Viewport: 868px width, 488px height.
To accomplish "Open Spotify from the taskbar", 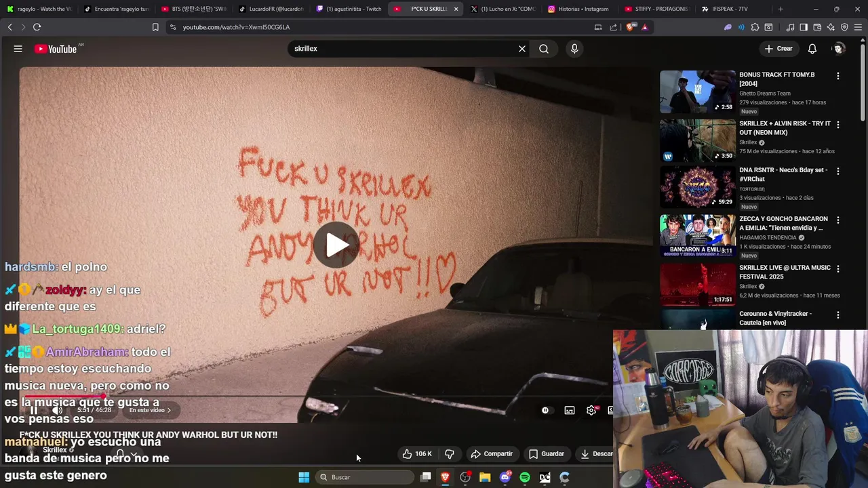I will (525, 477).
